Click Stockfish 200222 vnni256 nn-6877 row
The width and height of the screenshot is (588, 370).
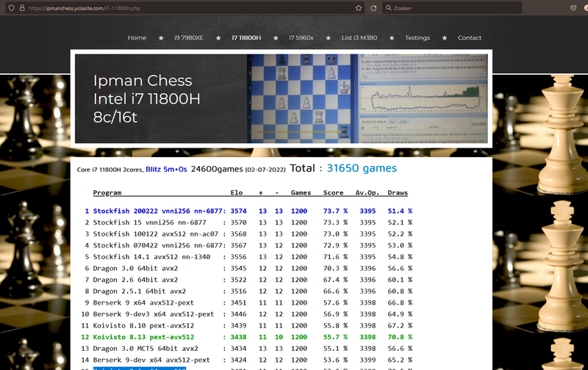(248, 211)
